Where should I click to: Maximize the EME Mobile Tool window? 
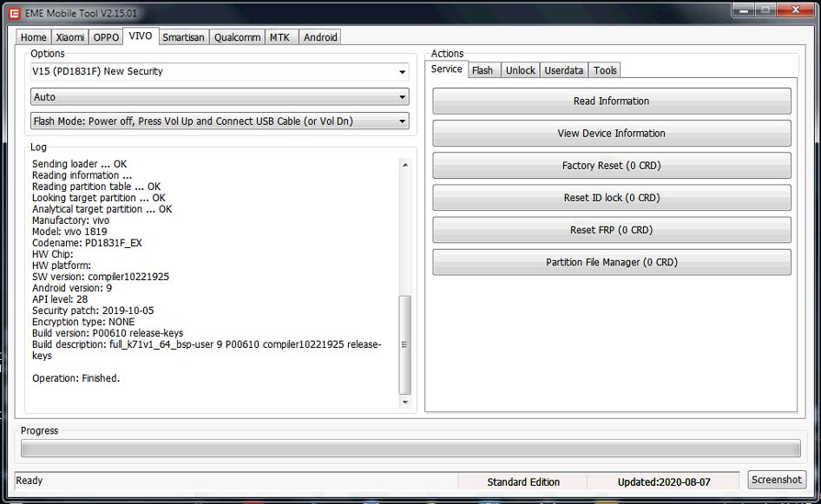765,10
